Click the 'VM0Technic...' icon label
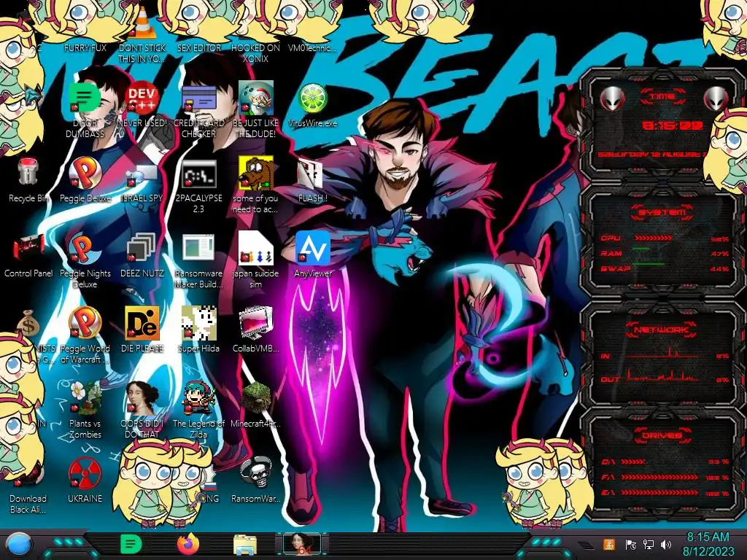 (x=312, y=48)
